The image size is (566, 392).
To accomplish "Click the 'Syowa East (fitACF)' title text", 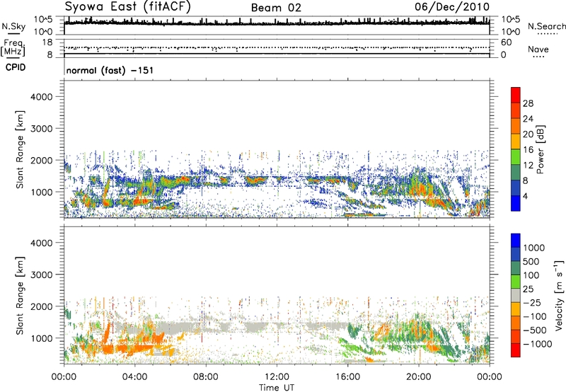I will coord(127,6).
